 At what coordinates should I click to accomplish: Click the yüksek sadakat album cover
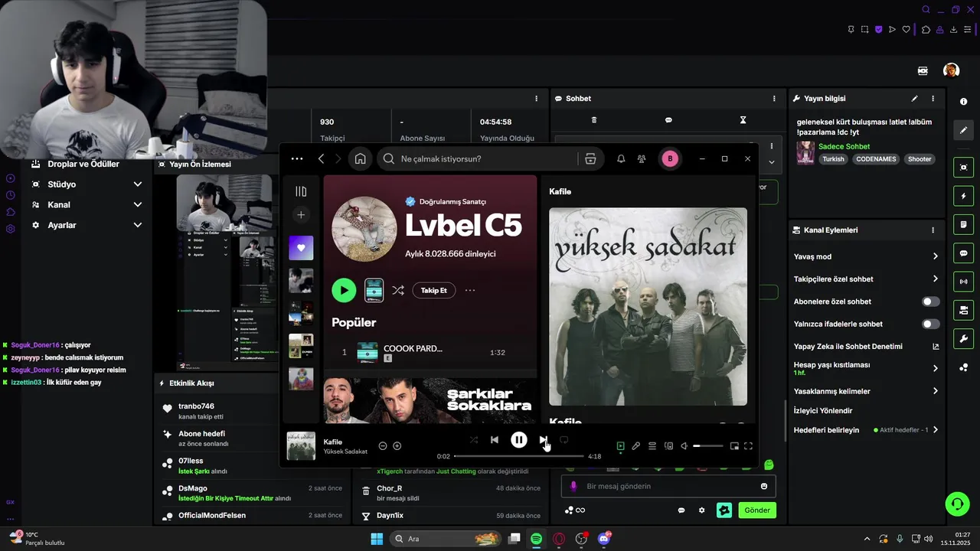click(x=648, y=306)
